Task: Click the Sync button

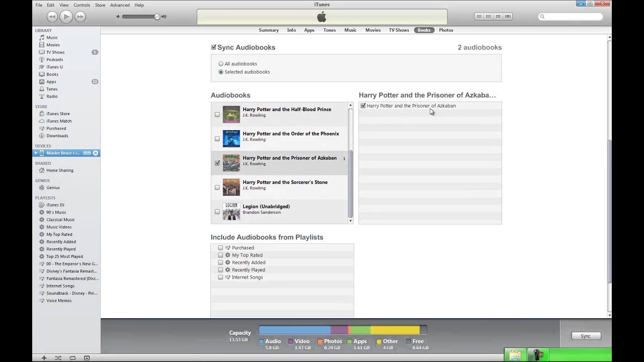Action: (586, 336)
